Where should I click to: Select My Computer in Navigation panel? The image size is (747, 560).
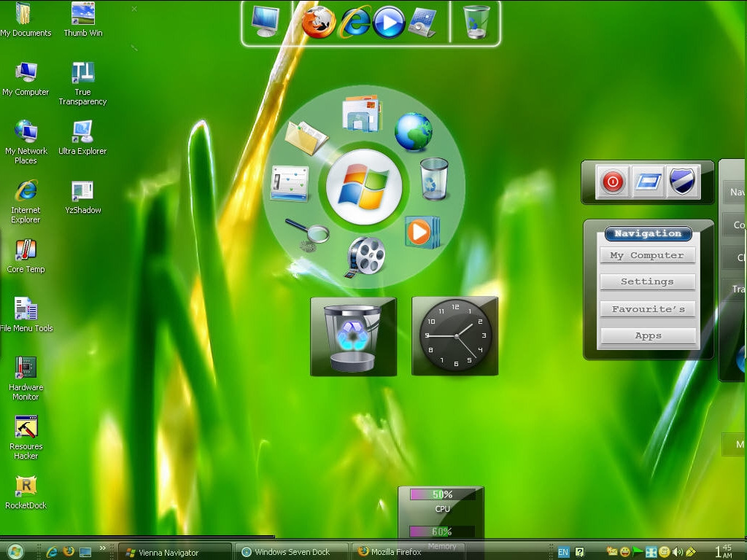coord(647,255)
